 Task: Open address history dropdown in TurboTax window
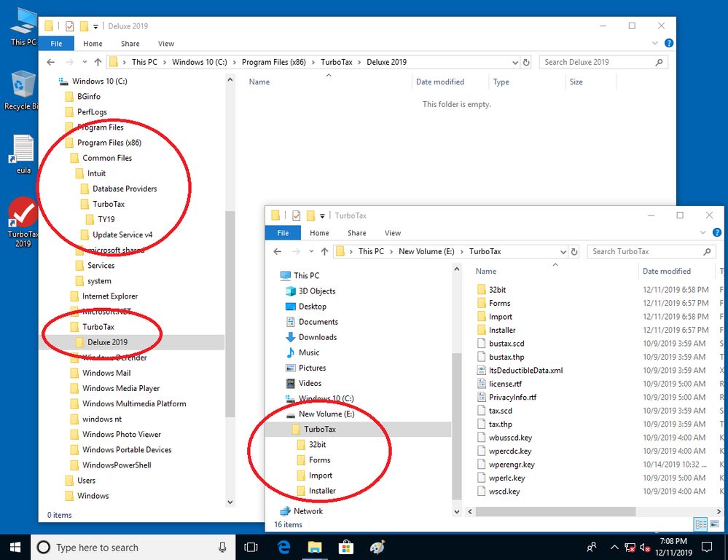[563, 251]
